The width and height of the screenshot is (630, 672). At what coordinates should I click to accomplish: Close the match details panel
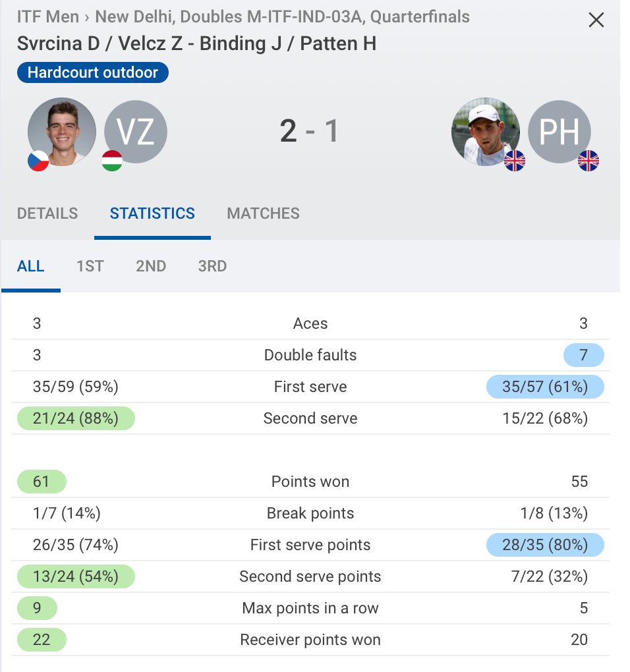click(596, 20)
